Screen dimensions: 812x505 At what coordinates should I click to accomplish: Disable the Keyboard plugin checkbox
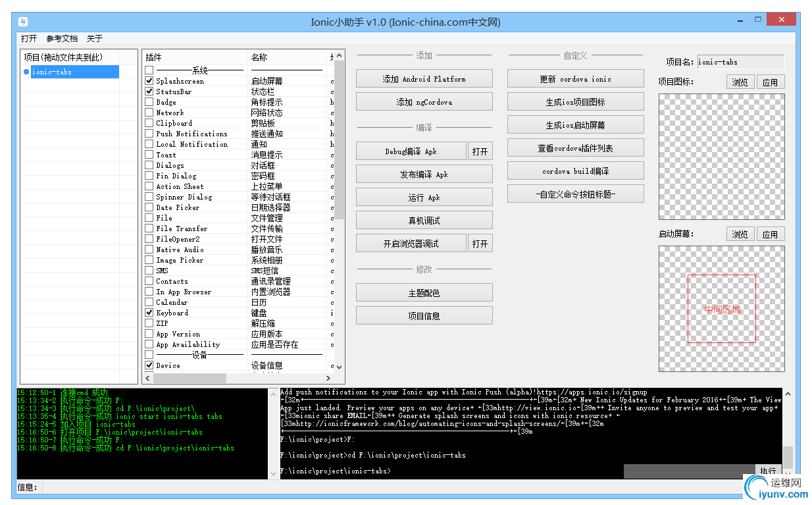(150, 312)
